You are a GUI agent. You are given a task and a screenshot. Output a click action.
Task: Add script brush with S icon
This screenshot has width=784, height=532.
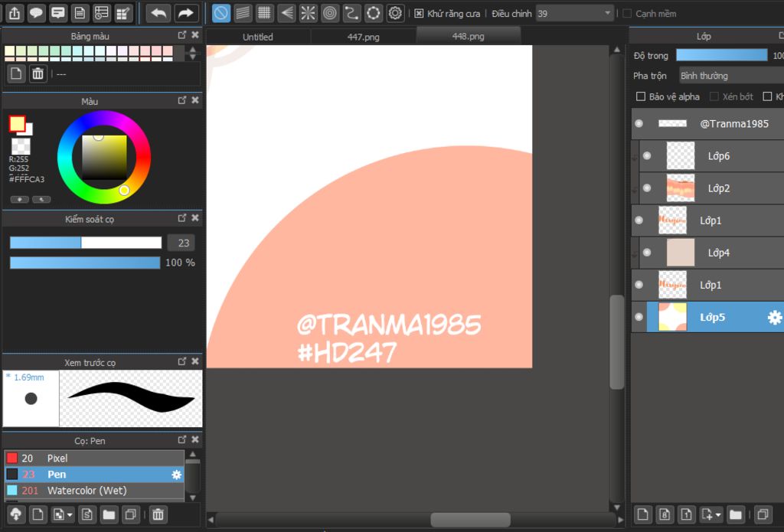tap(87, 514)
